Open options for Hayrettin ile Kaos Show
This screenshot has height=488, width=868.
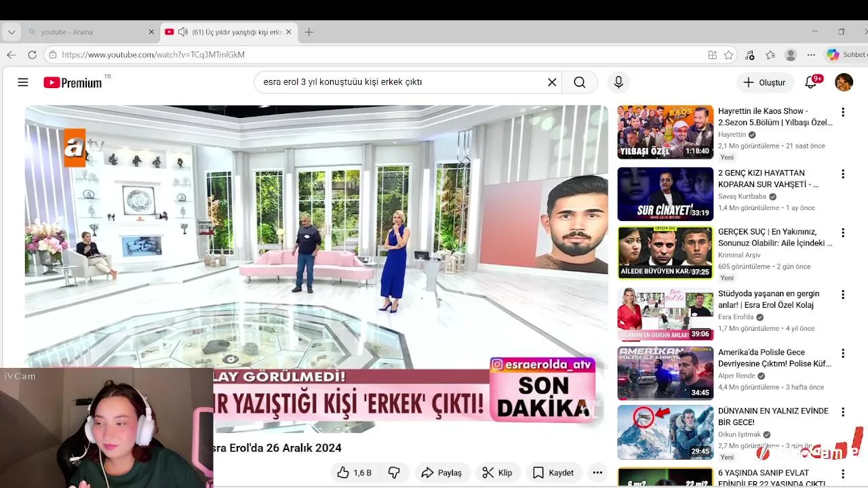point(843,112)
